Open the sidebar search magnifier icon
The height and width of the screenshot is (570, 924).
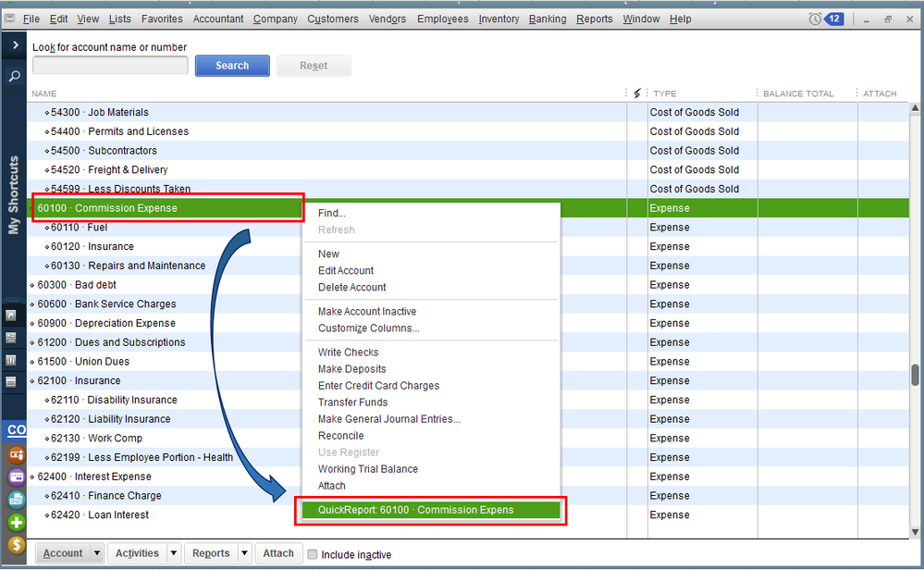click(x=13, y=75)
